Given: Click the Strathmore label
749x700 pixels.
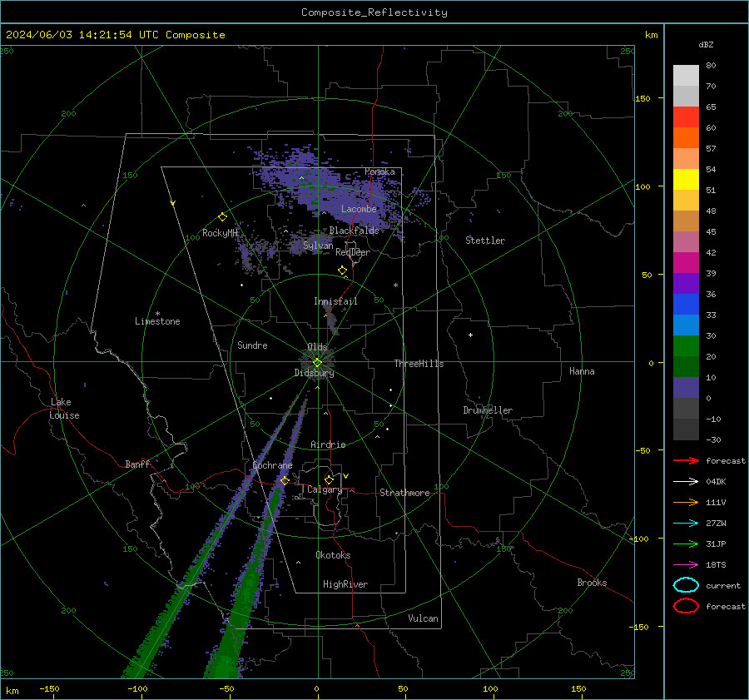Looking at the screenshot, I should coord(404,493).
